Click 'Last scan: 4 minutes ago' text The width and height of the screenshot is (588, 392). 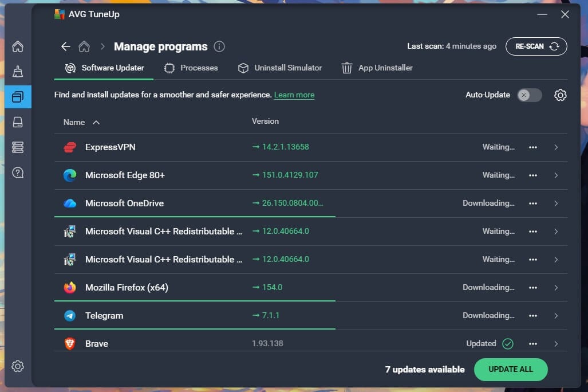coord(452,46)
